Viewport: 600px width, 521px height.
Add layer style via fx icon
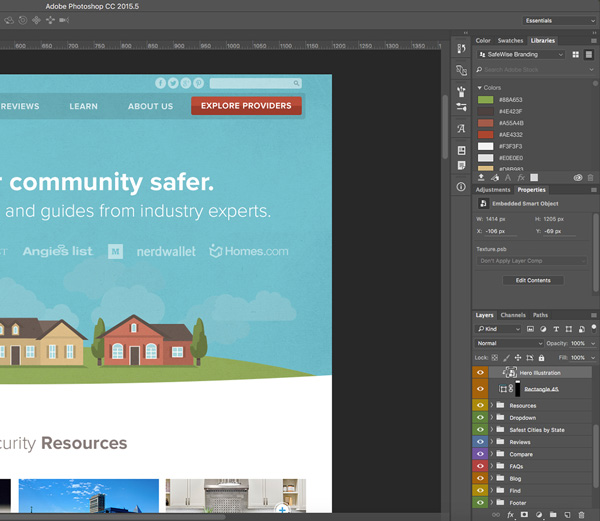coord(510,515)
